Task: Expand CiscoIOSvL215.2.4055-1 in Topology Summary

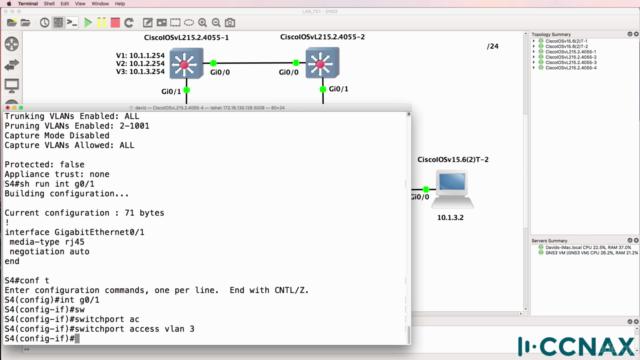Action: pyautogui.click(x=534, y=52)
